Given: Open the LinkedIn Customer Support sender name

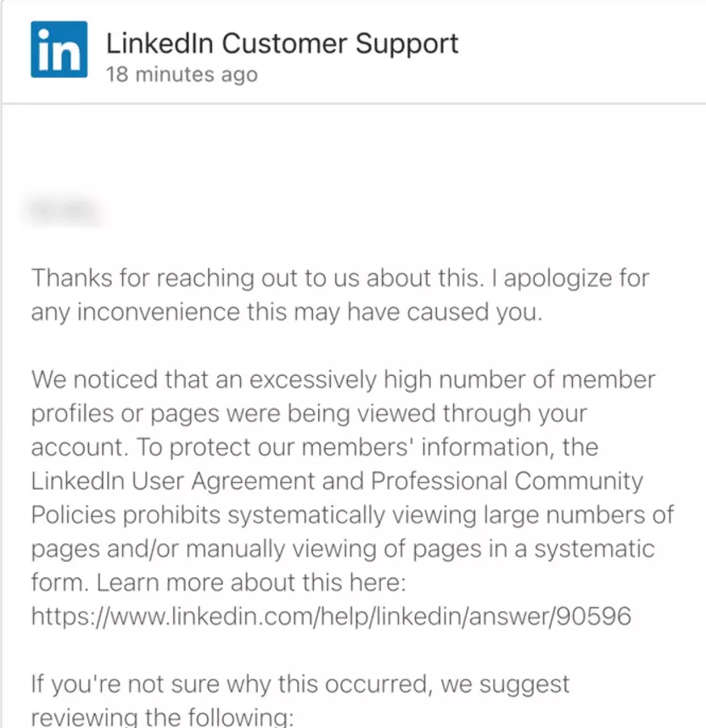Looking at the screenshot, I should (x=282, y=43).
